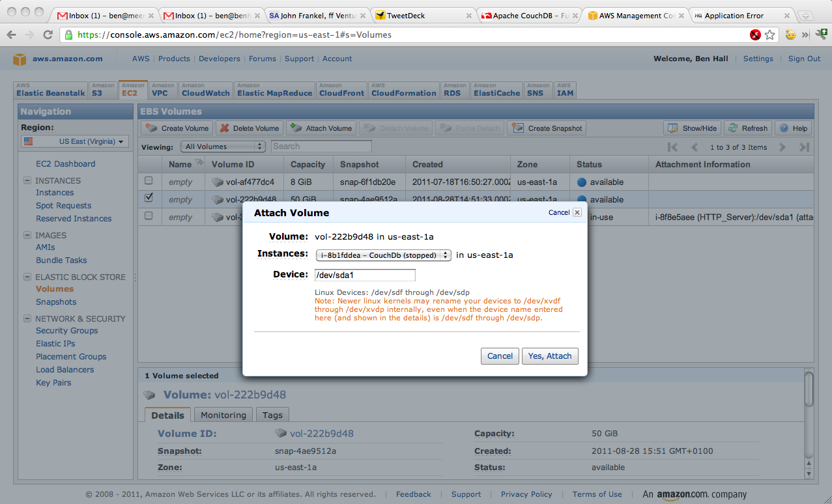The height and width of the screenshot is (504, 832).
Task: Click the browser forward arrow
Action: [30, 35]
